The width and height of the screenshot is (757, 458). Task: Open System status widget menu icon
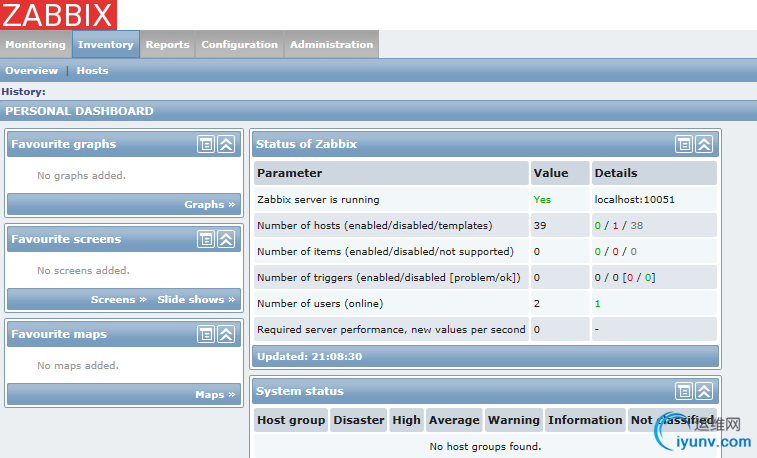pyautogui.click(x=684, y=391)
